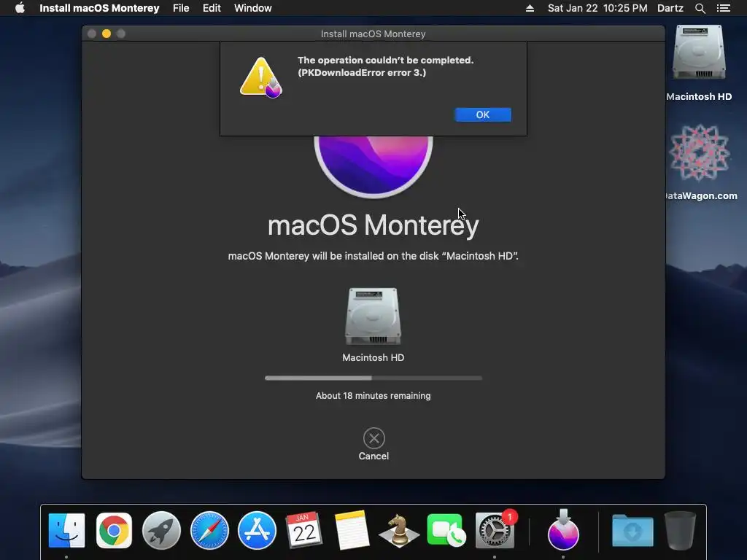
Task: Click Install macOS Monterey Dock icon
Action: point(563,530)
